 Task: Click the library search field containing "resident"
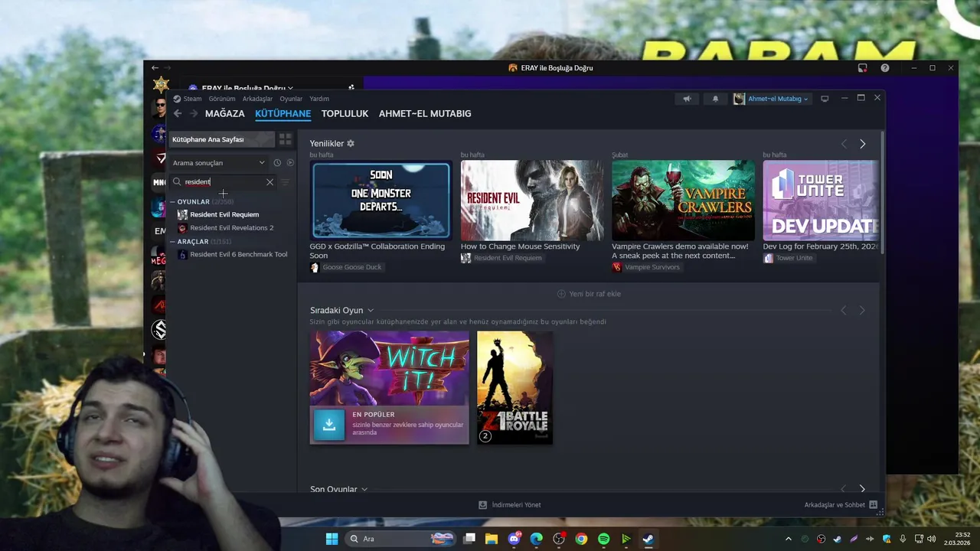222,182
